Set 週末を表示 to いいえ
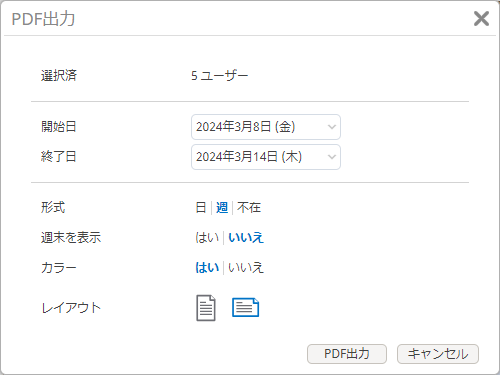The image size is (500, 375). point(246,238)
